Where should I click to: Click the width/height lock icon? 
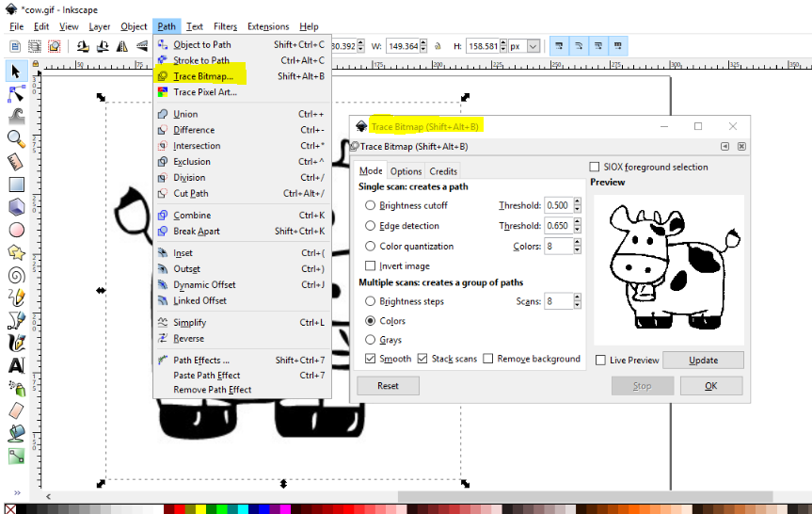pos(438,46)
